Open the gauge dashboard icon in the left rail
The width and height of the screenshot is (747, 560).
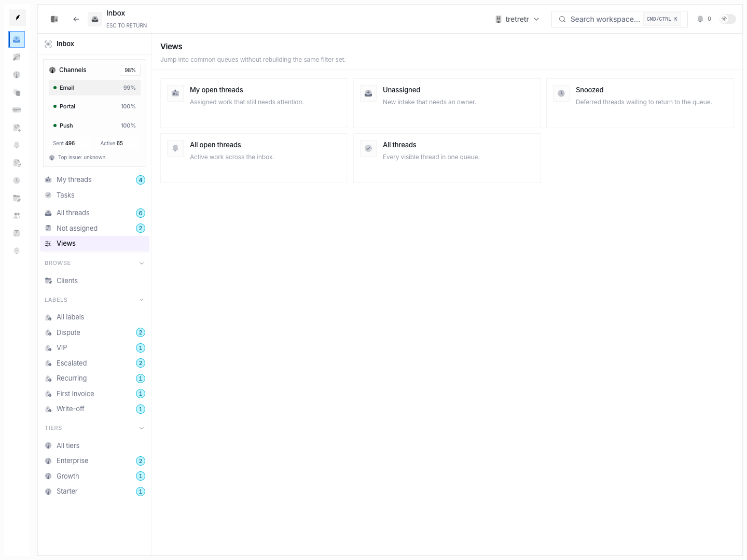(17, 75)
